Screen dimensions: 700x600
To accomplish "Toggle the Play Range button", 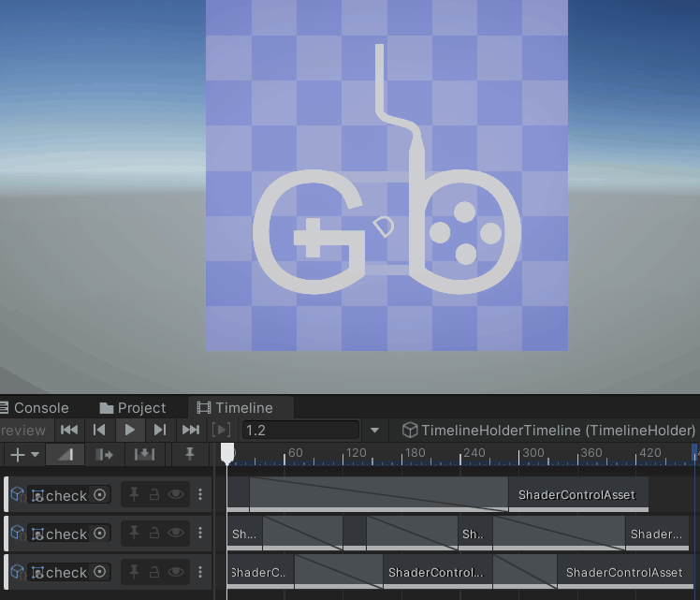I will pos(222,430).
